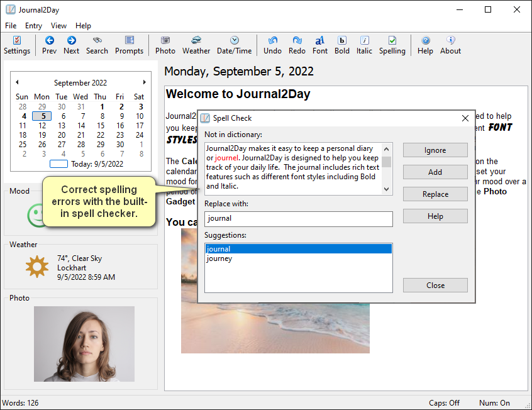Image resolution: width=532 pixels, height=410 pixels.
Task: Go to previous entry with Prev
Action: point(49,45)
